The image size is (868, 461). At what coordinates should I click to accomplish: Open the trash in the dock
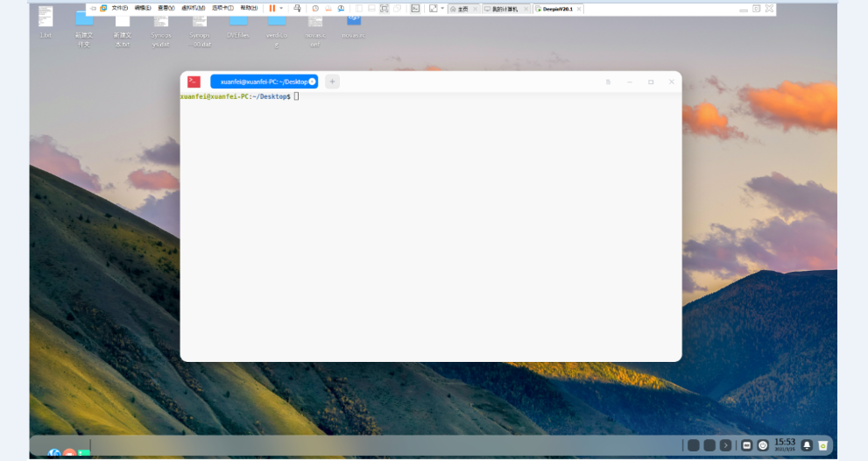pyautogui.click(x=823, y=445)
